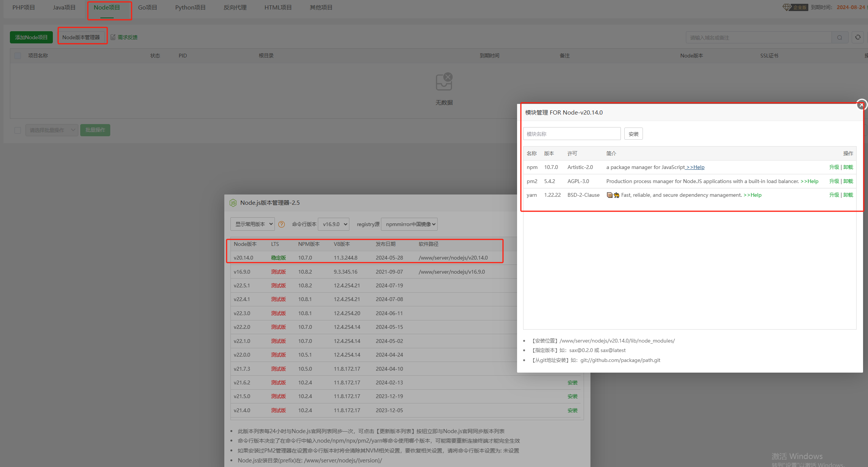The width and height of the screenshot is (868, 467).
Task: Click 升级 for the npm module
Action: click(x=834, y=167)
